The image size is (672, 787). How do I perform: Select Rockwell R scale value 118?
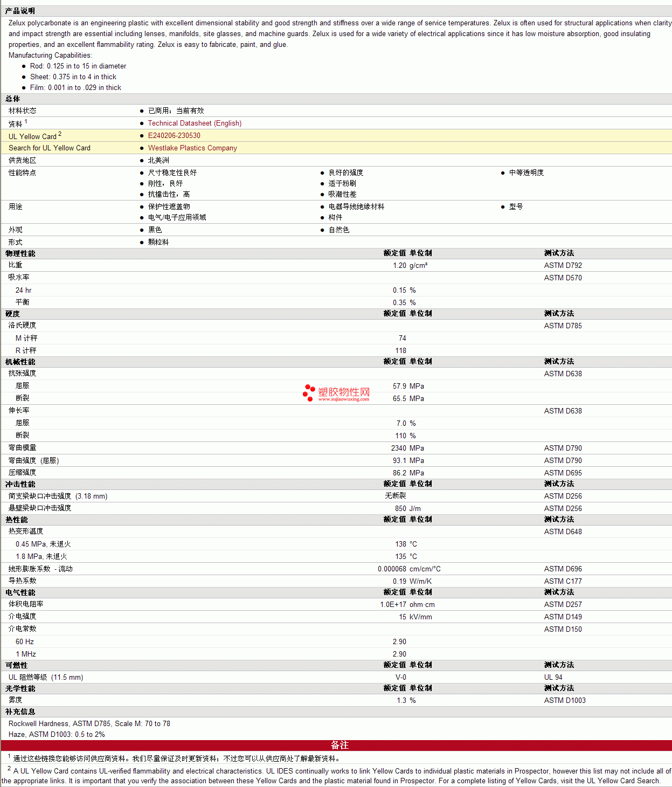pyautogui.click(x=400, y=350)
